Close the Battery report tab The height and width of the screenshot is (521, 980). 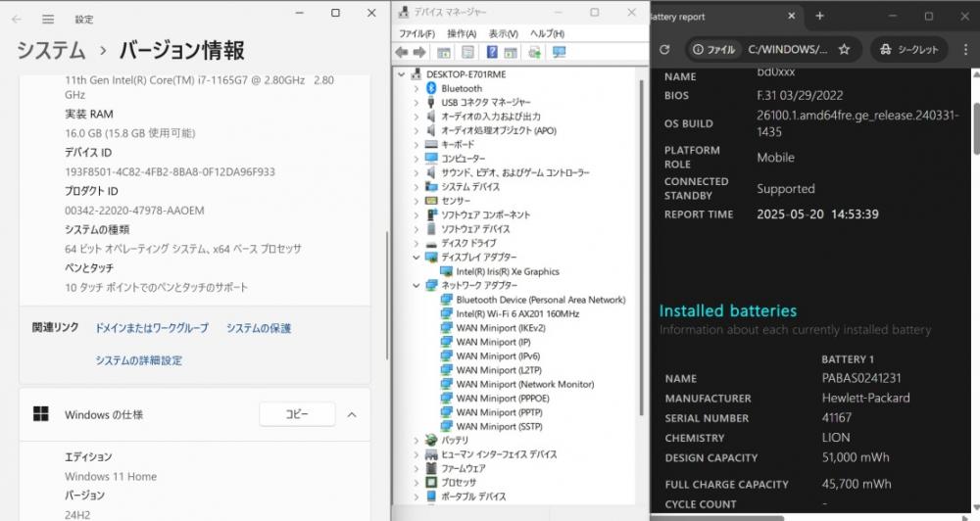(x=791, y=17)
